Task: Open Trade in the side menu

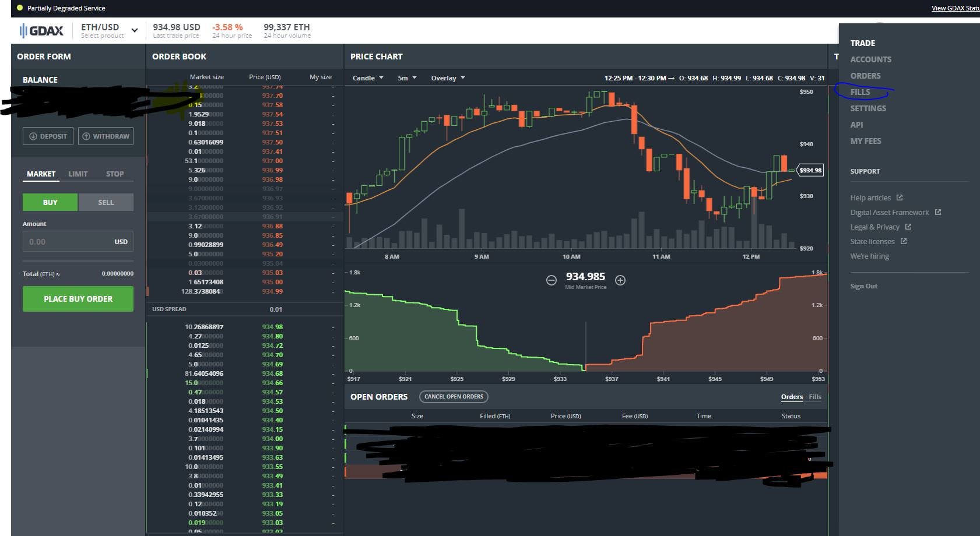Action: pos(862,43)
